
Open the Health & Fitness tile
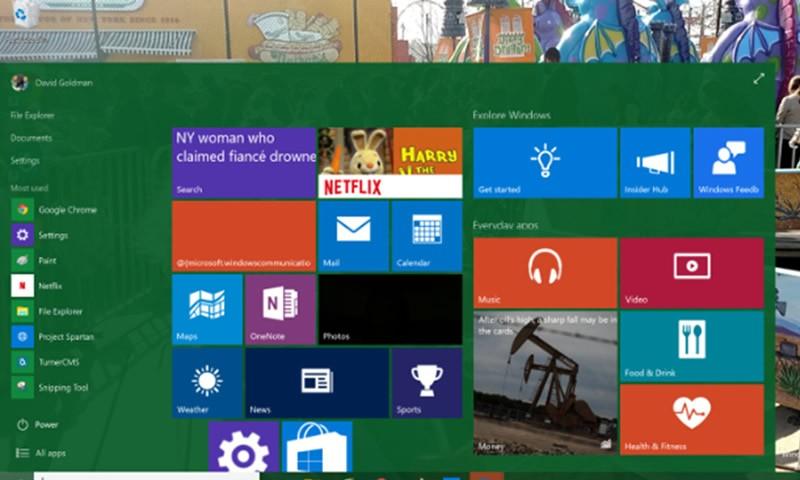point(691,418)
